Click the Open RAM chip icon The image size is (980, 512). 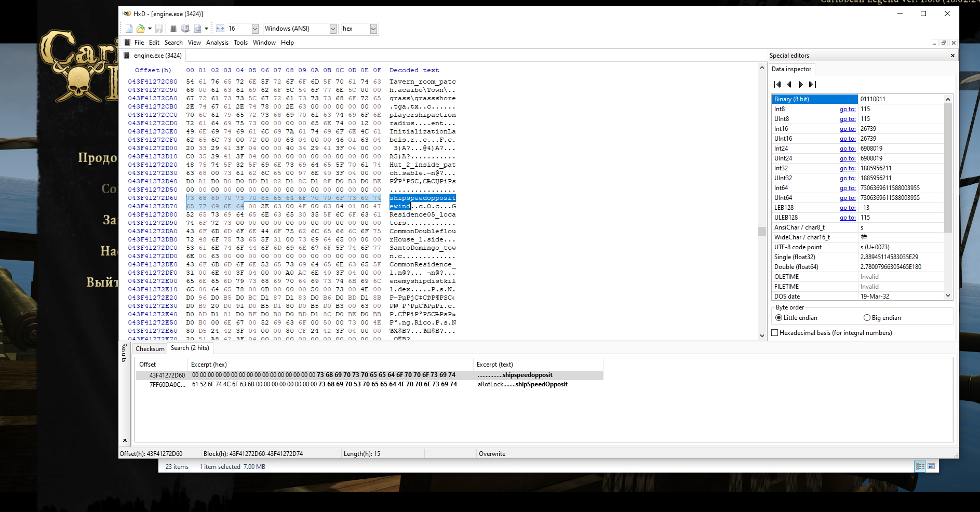[173, 29]
